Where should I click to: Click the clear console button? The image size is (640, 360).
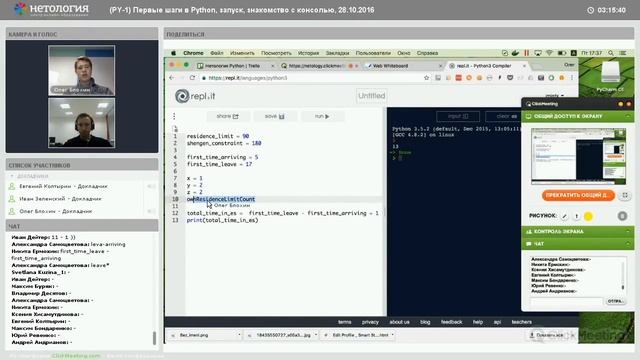click(503, 116)
